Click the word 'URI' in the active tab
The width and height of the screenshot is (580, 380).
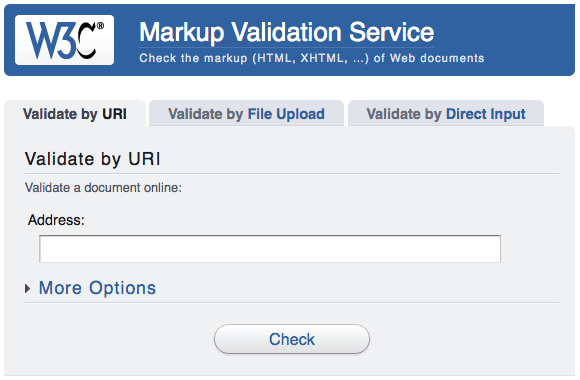click(114, 114)
